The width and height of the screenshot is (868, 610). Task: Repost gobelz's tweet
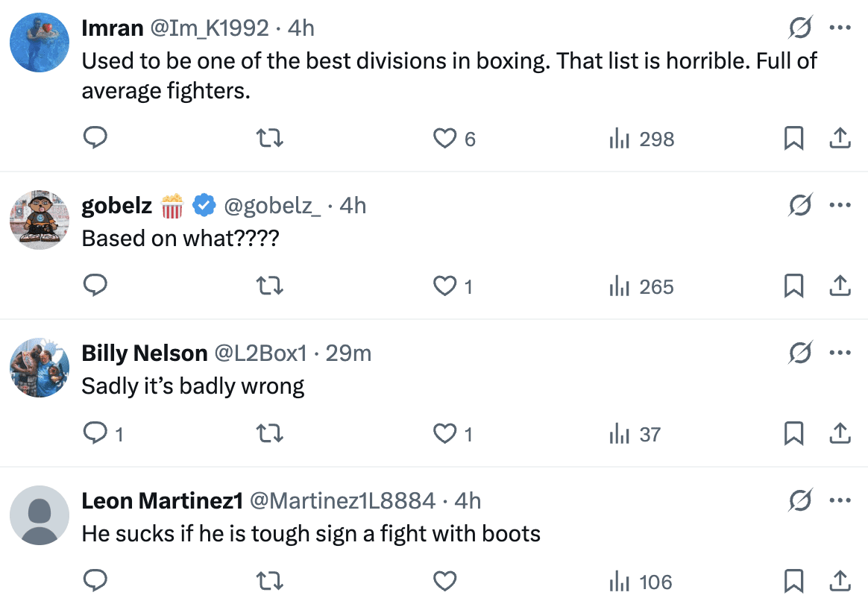pos(269,286)
